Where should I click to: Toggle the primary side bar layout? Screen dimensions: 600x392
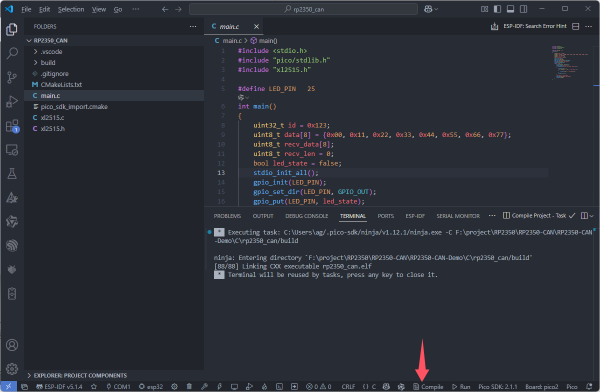tap(497, 9)
